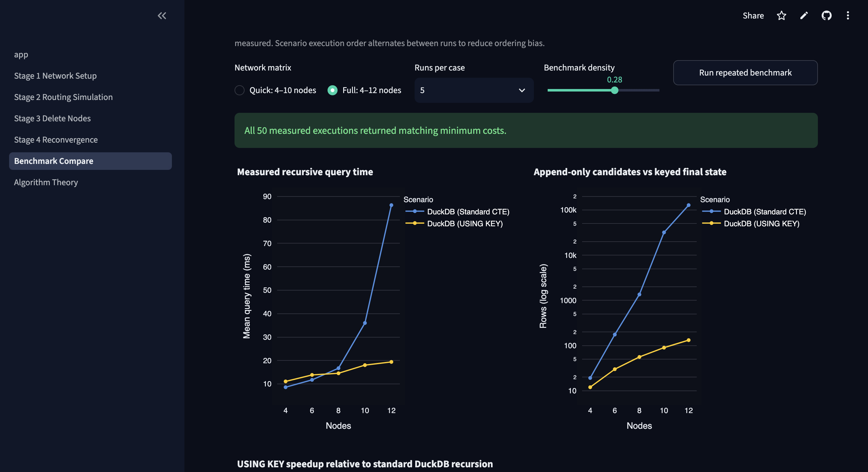Click Standard CTE point at 12 nodes, rows chart
The height and width of the screenshot is (472, 868).
click(x=688, y=205)
